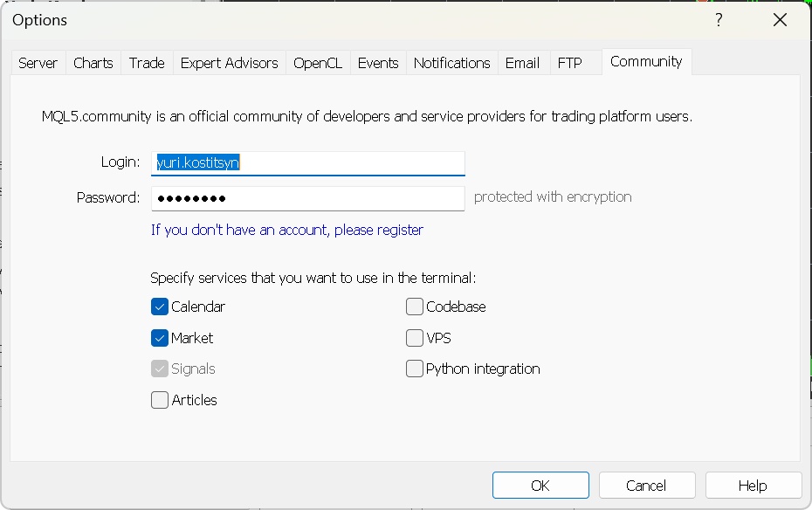This screenshot has width=812, height=510.
Task: Close the Options dialog with X
Action: (780, 20)
